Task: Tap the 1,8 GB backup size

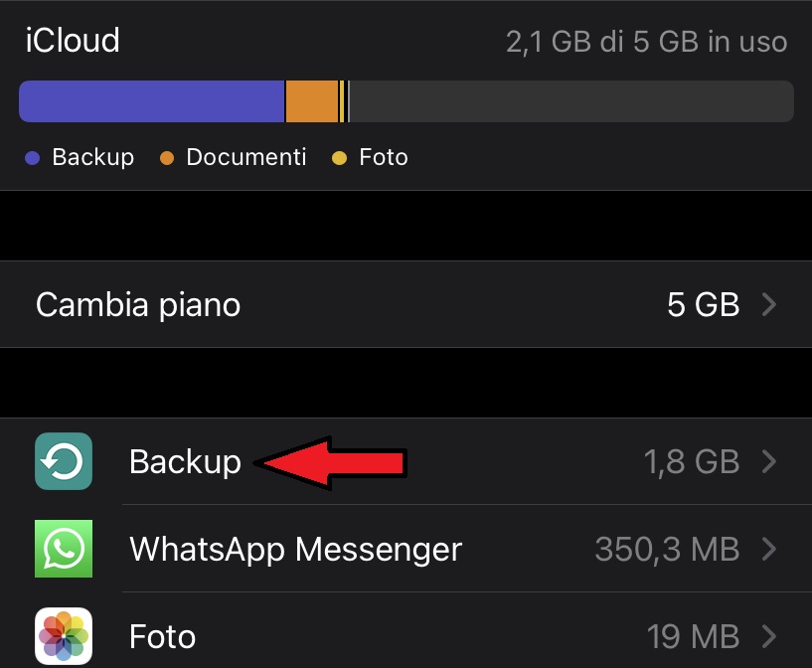Action: coord(692,461)
